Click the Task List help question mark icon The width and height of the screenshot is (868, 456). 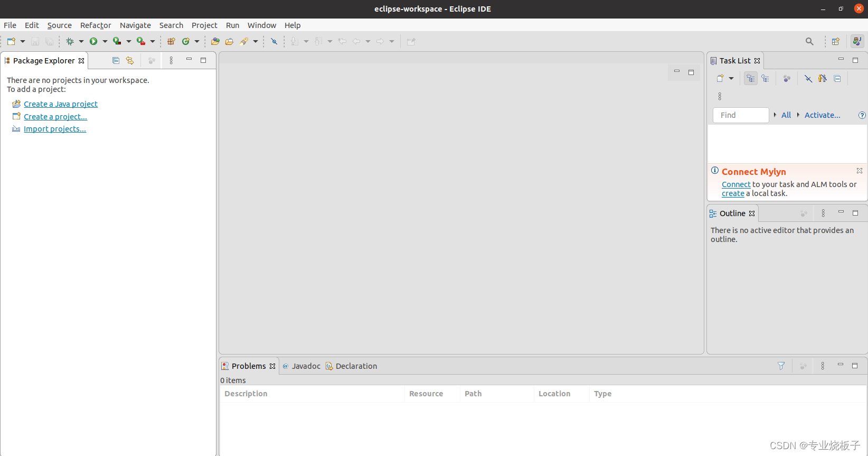(x=862, y=115)
